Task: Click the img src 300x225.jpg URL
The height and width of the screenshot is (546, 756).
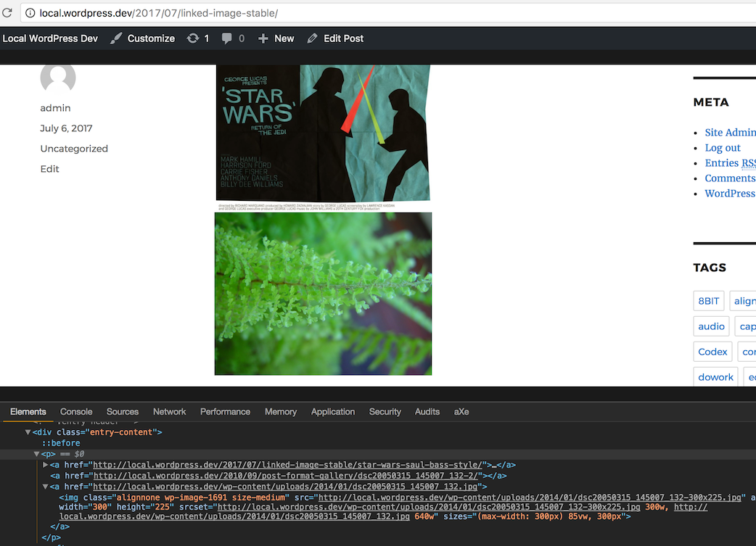Action: tap(530, 497)
